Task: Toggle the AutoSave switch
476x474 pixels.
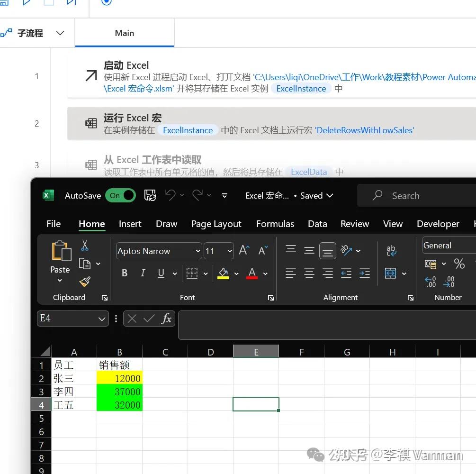Action: click(120, 195)
